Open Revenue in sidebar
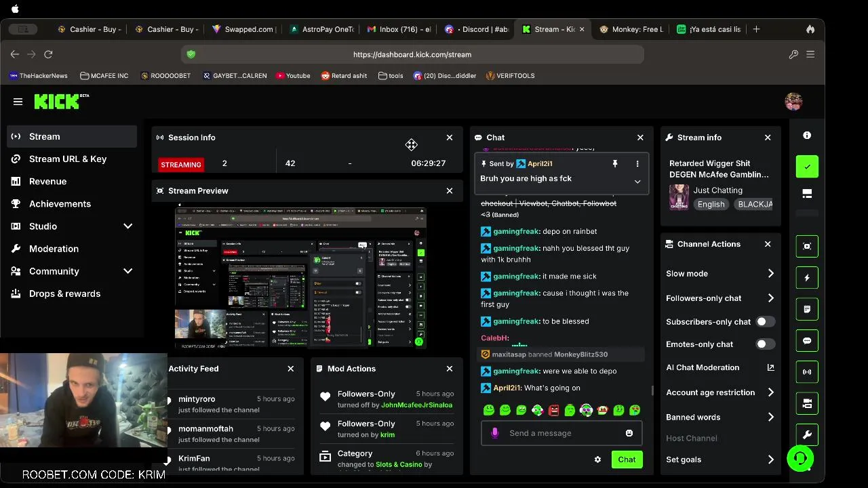Screen dimensions: 868x488 (73, 181)
